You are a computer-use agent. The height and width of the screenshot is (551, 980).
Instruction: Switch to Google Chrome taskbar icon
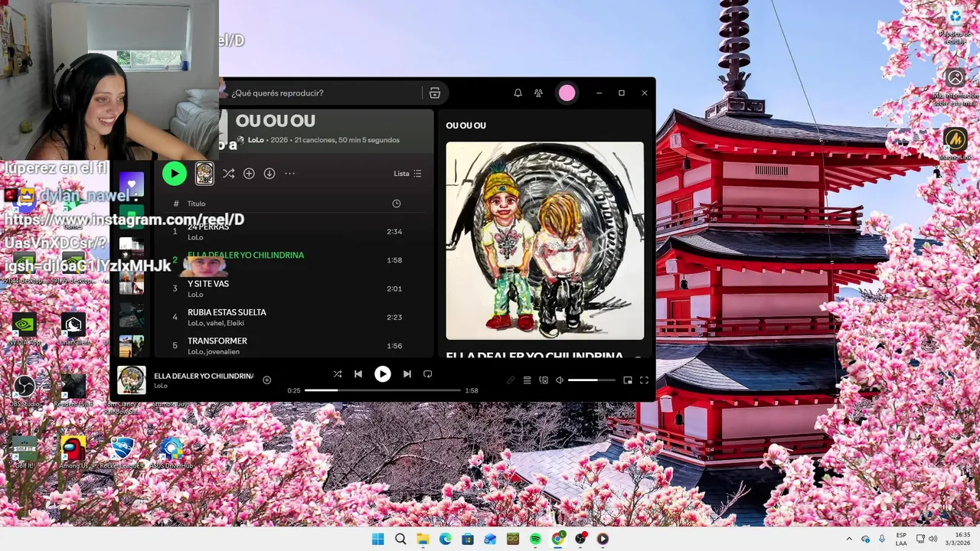coord(557,539)
